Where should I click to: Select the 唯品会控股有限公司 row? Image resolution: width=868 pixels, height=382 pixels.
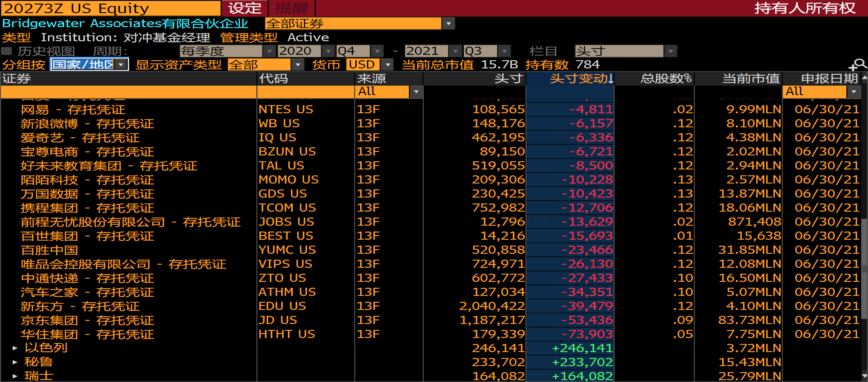[430, 264]
